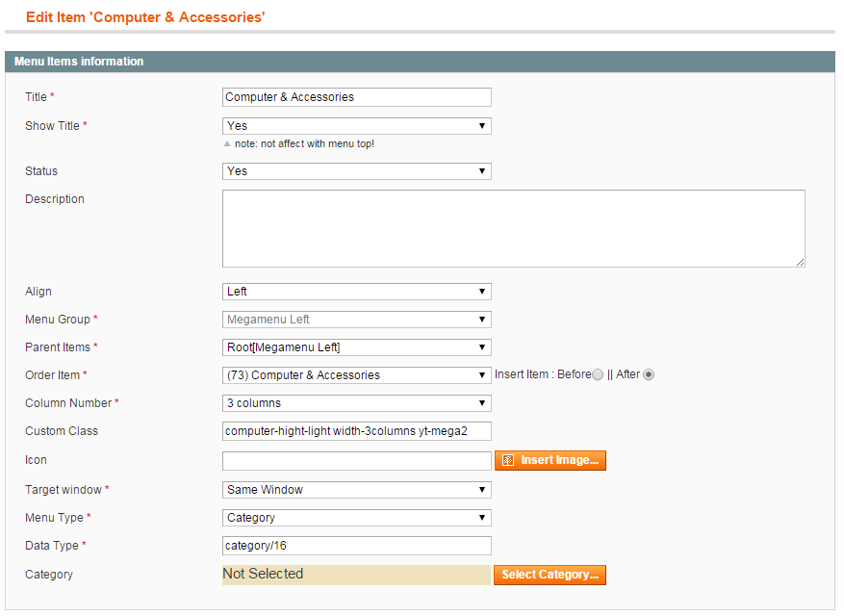Focus the Custom Class input field
This screenshot has width=844, height=616.
[356, 431]
